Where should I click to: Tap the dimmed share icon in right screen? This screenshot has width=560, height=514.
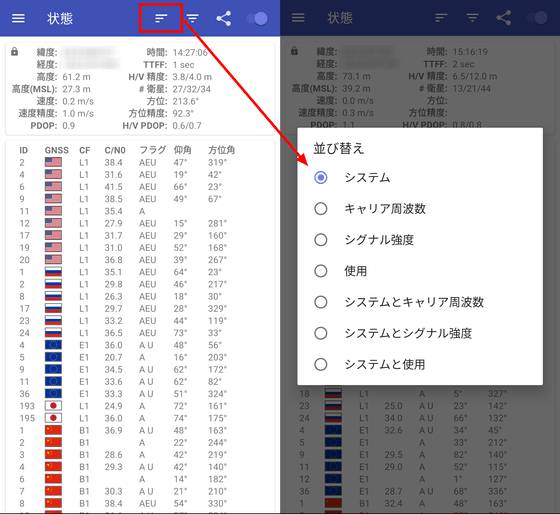504,18
